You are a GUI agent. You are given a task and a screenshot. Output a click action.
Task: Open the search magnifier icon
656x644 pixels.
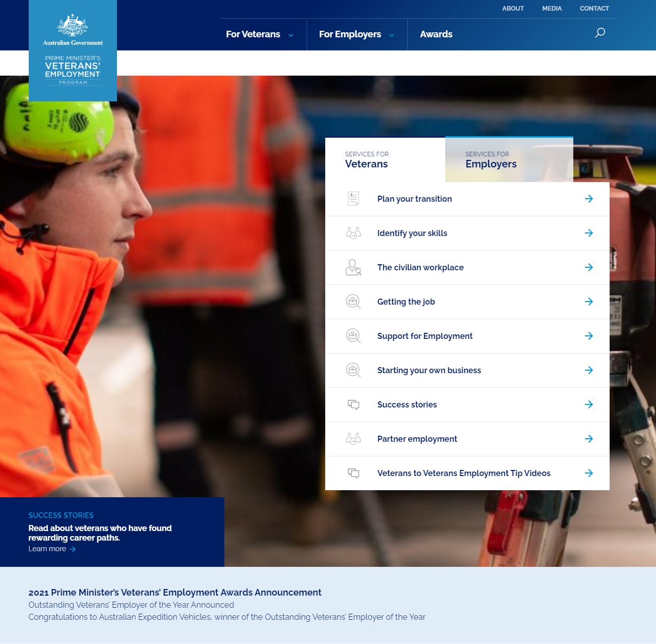600,33
